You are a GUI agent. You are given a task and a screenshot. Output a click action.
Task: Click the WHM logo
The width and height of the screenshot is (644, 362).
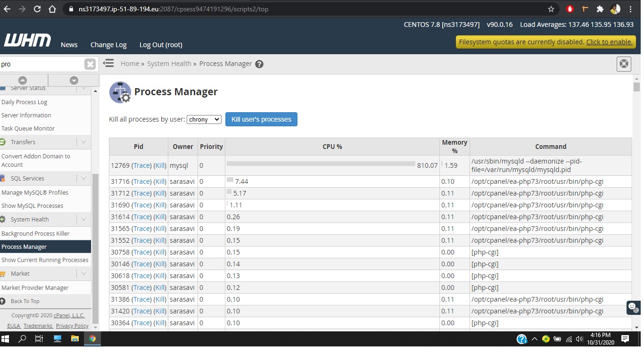(x=27, y=41)
